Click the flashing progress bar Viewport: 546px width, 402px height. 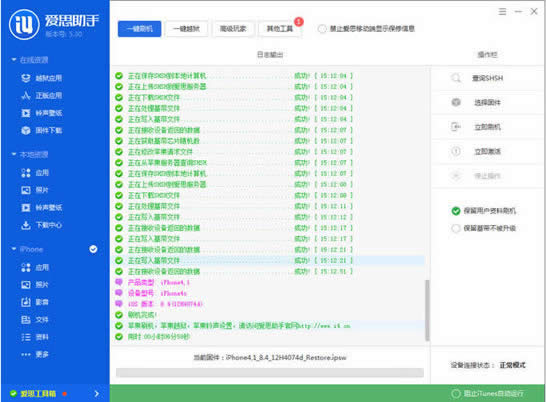pyautogui.click(x=270, y=372)
